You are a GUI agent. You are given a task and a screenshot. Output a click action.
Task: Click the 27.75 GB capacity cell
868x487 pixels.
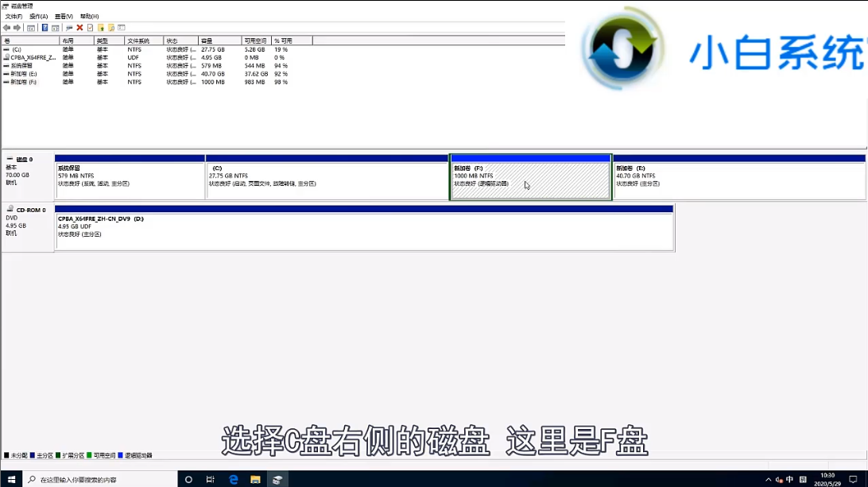point(212,49)
